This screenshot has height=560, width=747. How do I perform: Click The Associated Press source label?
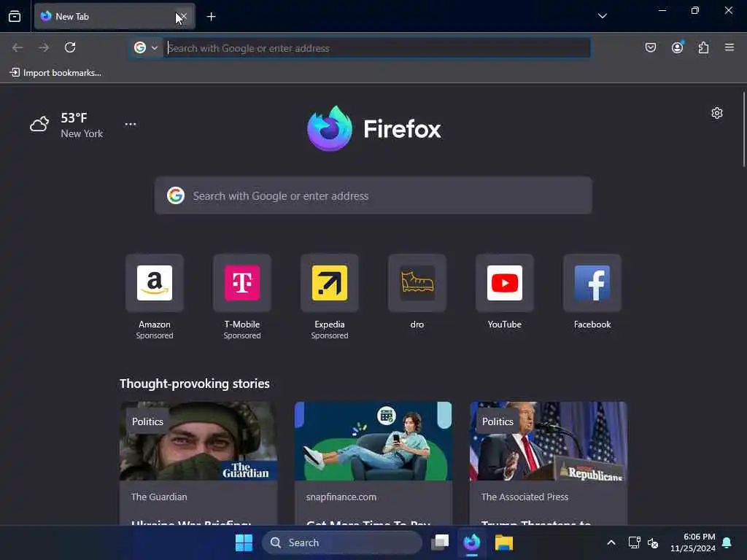click(525, 497)
